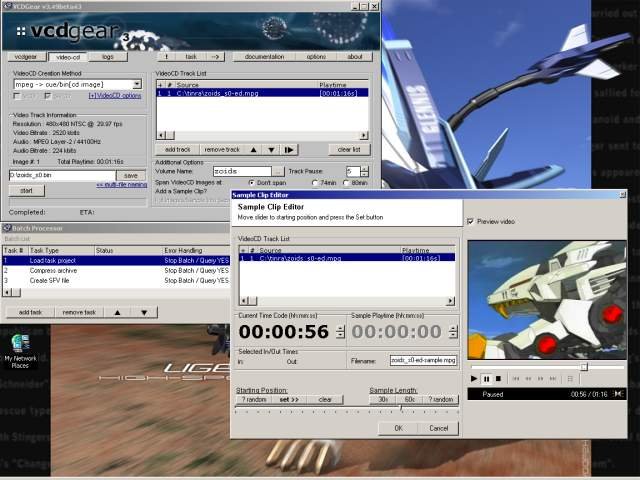The height and width of the screenshot is (480, 640).
Task: Toggle first greyed checkbox under creation method dropdown
Action: click(17, 96)
